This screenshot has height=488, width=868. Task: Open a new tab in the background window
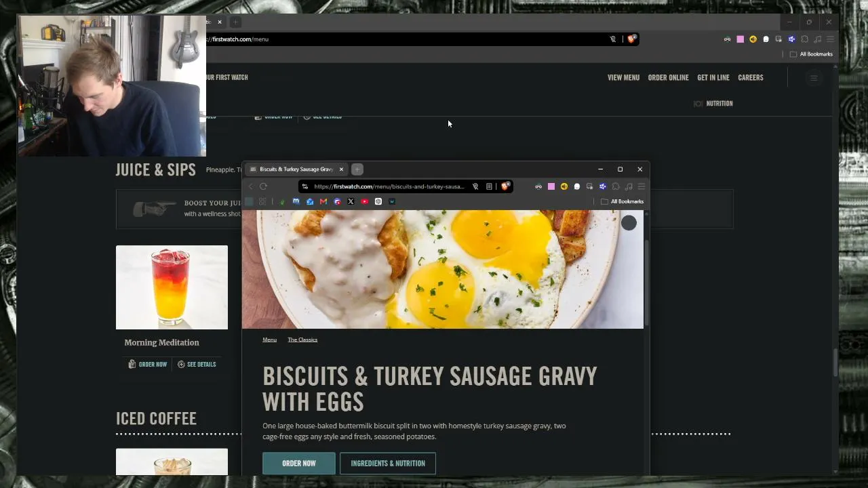pos(235,22)
